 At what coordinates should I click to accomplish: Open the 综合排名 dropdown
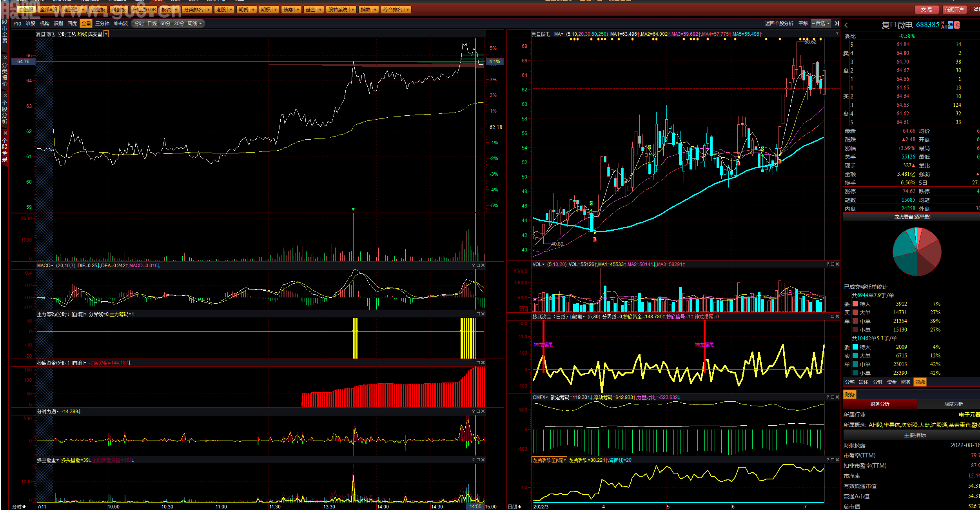click(x=396, y=9)
